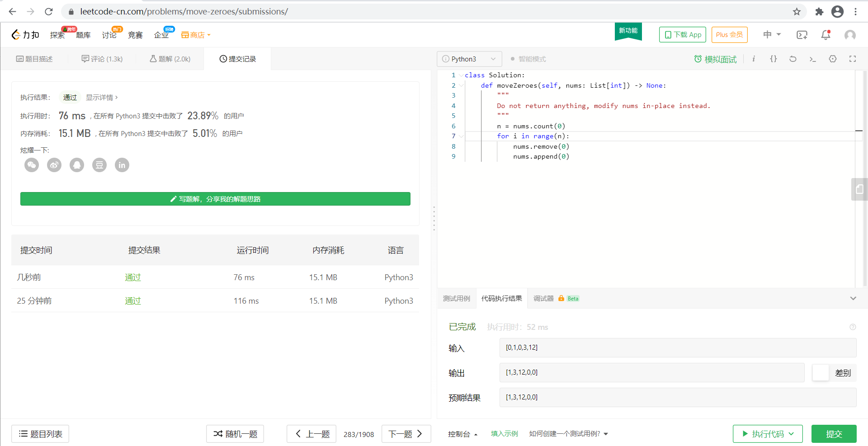
Task: Toggle the 差别 difference comparison checkbox
Action: pos(820,372)
